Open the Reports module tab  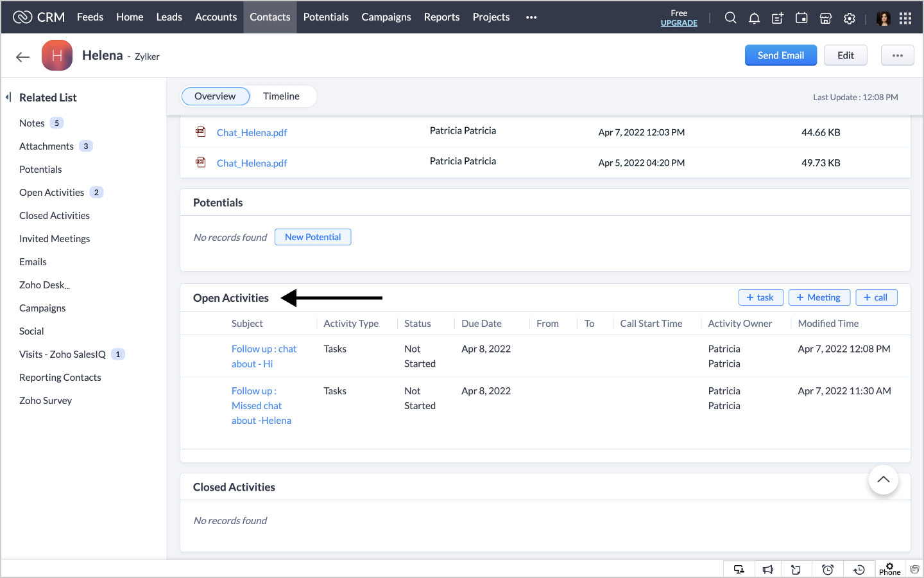[441, 17]
